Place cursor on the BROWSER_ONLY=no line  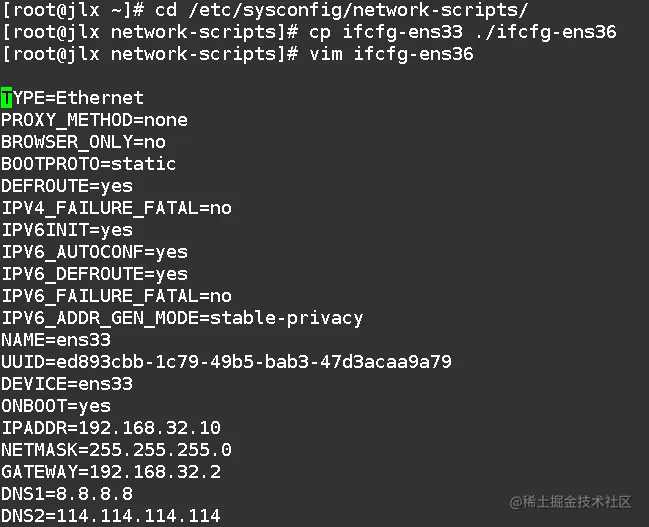(x=83, y=142)
